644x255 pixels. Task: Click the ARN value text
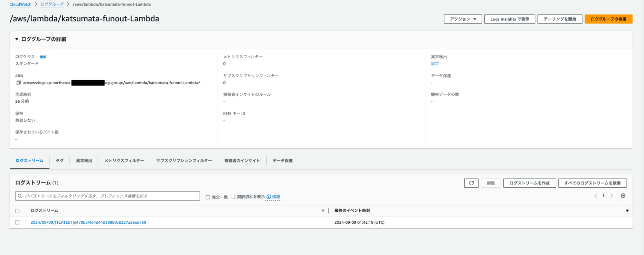tap(112, 83)
